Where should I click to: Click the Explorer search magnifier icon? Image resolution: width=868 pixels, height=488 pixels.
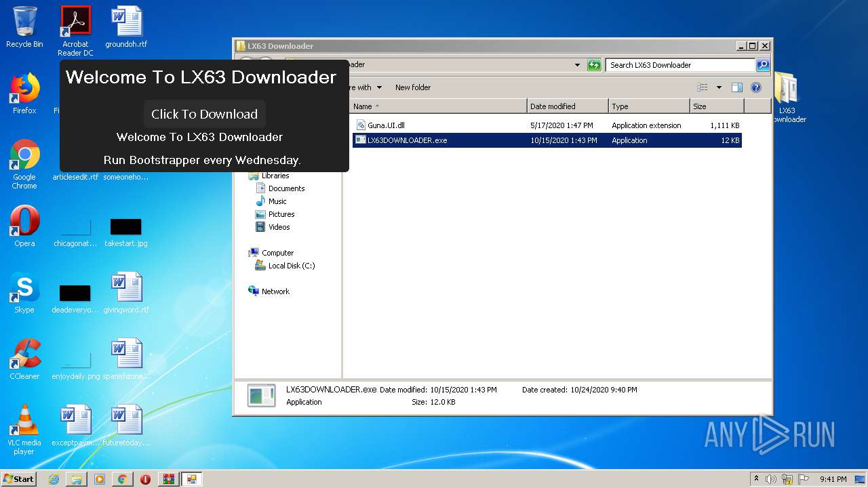coord(763,65)
